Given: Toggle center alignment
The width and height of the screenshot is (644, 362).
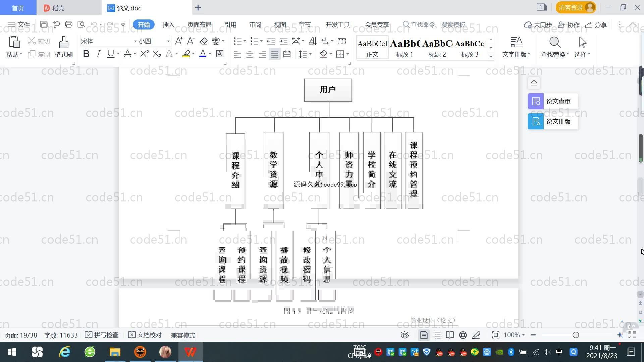Looking at the screenshot, I should 250,54.
